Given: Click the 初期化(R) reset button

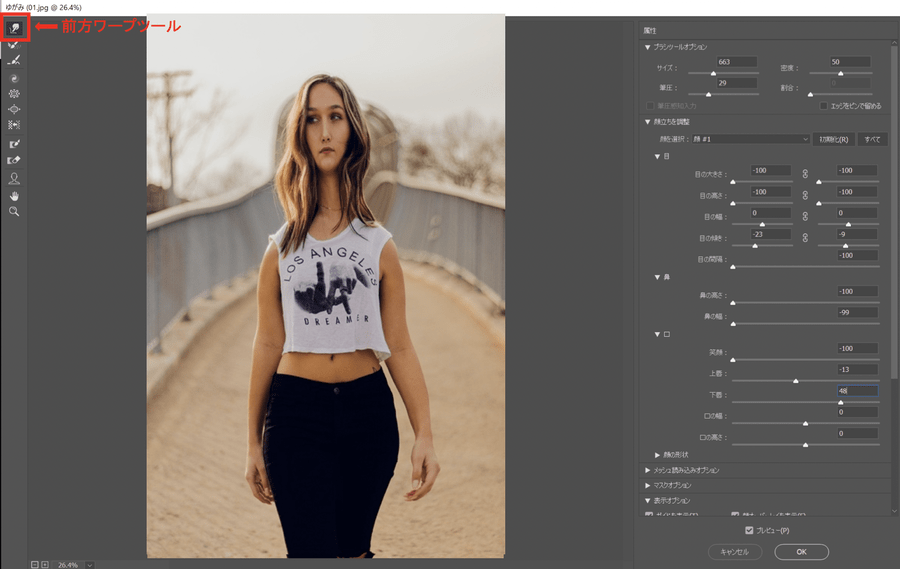Looking at the screenshot, I should 833,139.
